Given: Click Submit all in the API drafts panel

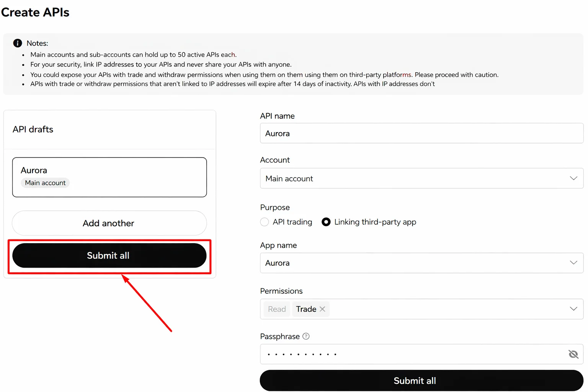Looking at the screenshot, I should [109, 255].
